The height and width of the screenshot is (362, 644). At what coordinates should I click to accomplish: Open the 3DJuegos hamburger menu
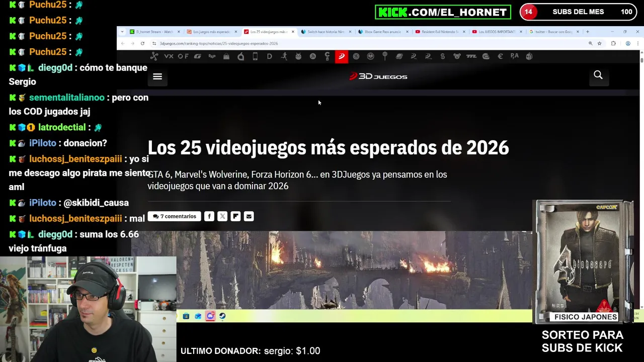pos(157,76)
